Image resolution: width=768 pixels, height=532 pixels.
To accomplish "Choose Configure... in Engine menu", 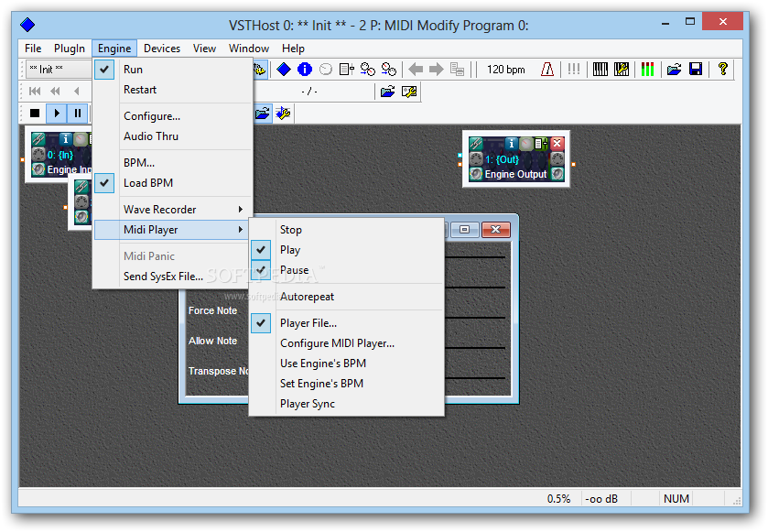I will coord(173,116).
